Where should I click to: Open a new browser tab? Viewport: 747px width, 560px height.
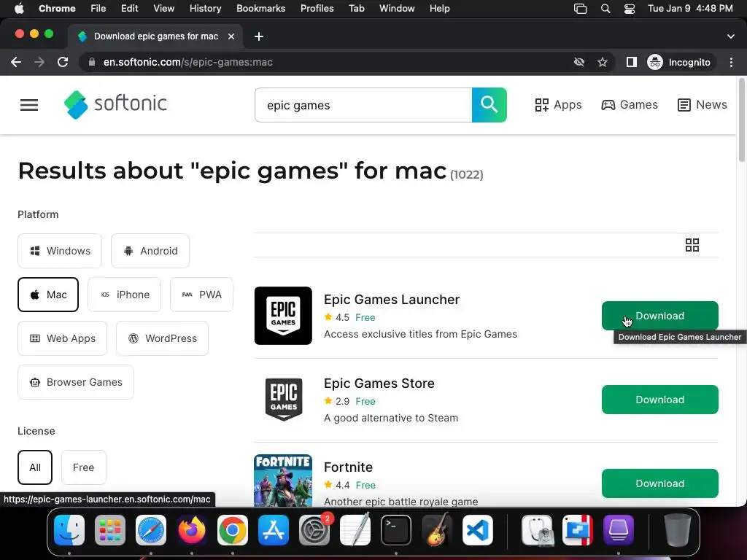click(x=259, y=36)
